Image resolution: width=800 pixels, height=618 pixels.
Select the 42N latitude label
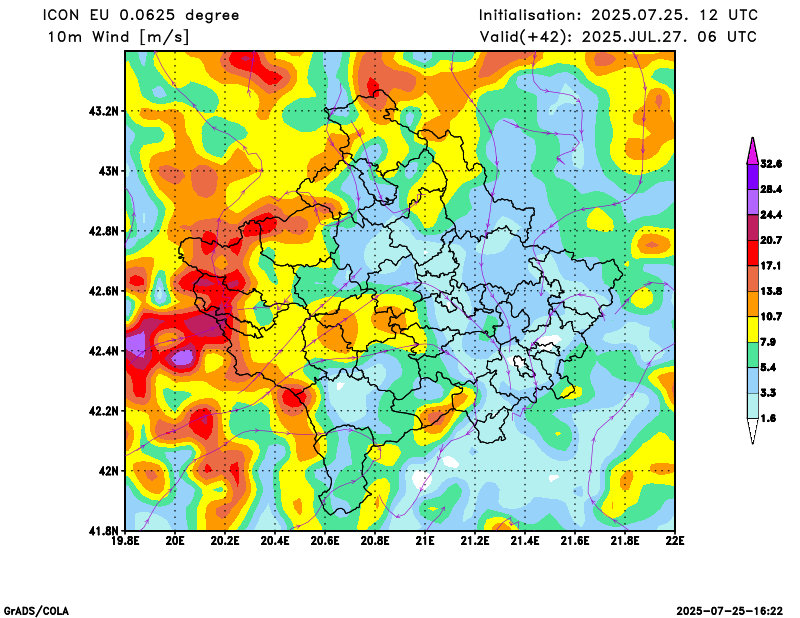[109, 471]
